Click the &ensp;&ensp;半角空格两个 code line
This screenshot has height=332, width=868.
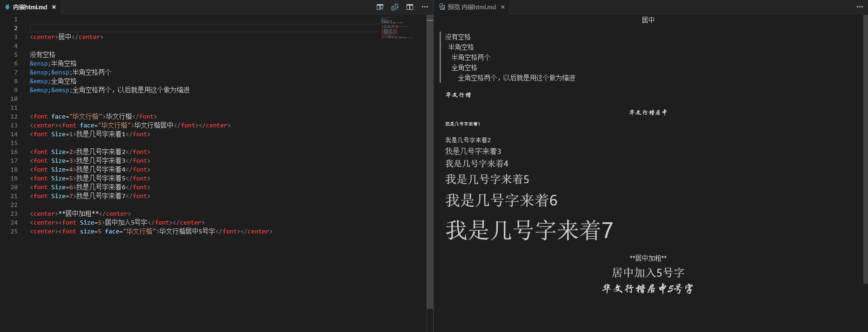pyautogui.click(x=71, y=72)
